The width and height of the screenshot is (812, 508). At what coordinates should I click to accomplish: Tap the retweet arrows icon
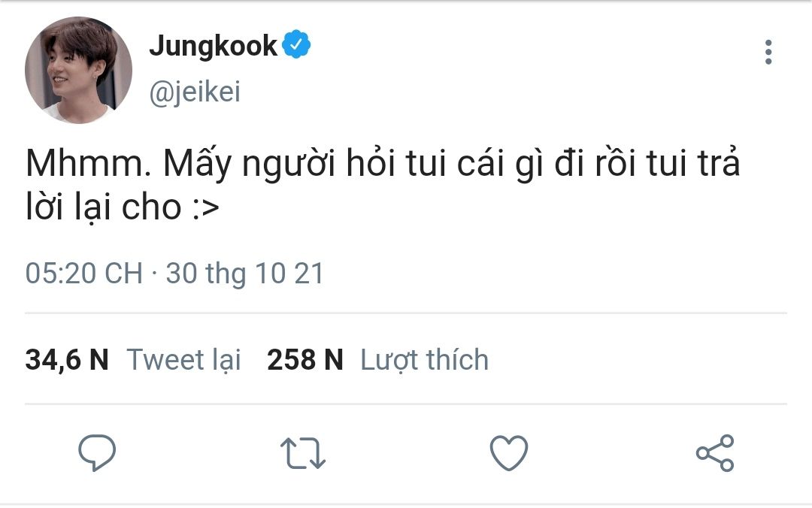tap(303, 453)
